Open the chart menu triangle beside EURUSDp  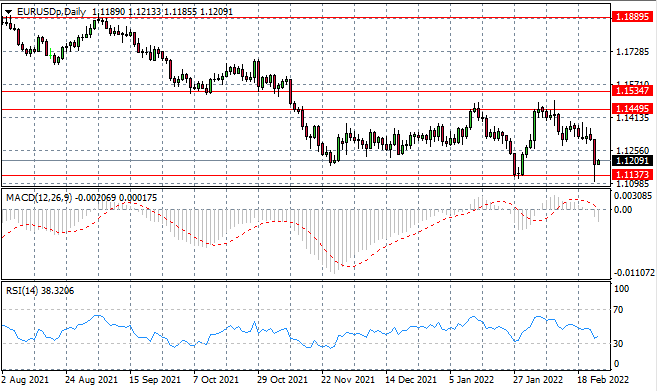point(9,12)
